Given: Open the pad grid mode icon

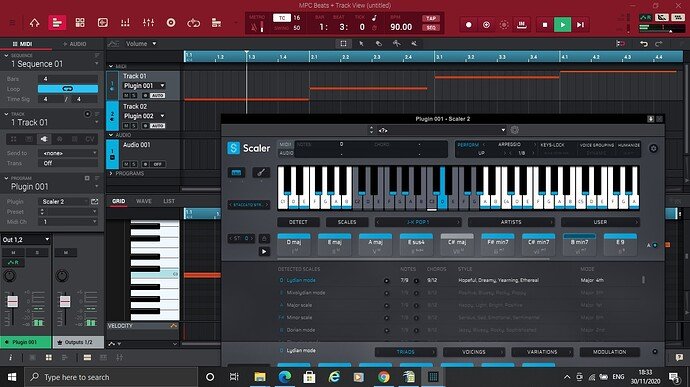Looking at the screenshot, I should click(80, 23).
